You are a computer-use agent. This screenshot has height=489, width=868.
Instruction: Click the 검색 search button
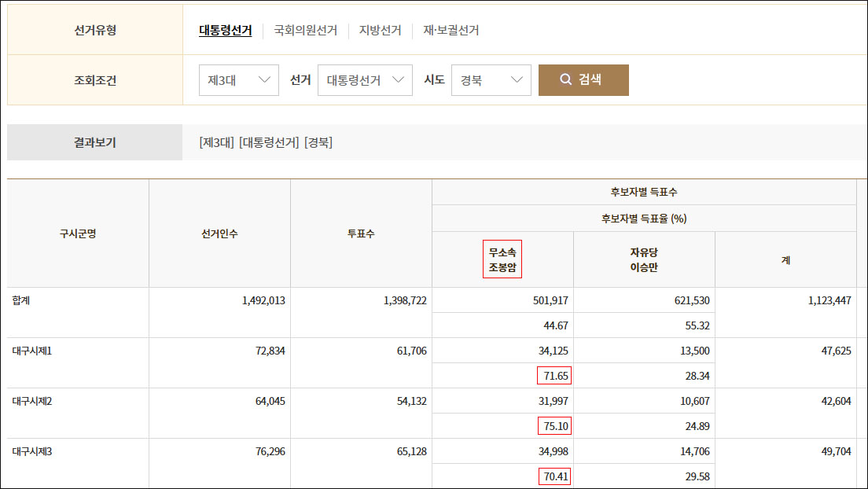click(583, 79)
